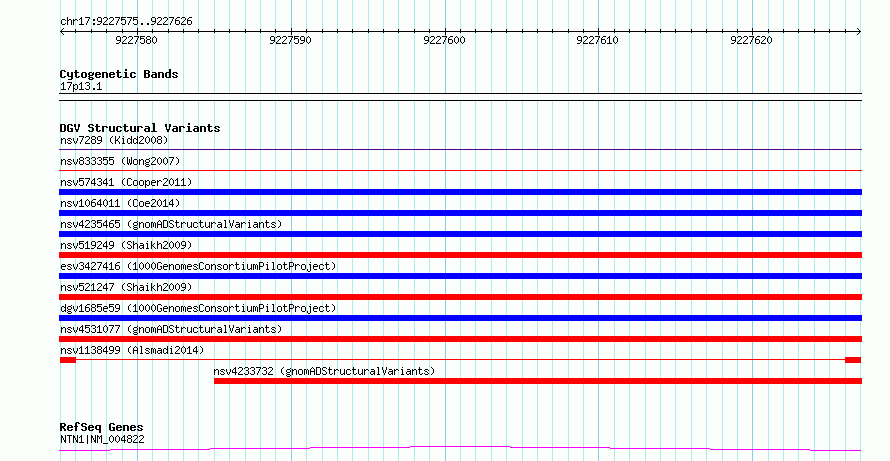
Task: Click the blue bar under nsv1064011
Action: click(460, 213)
